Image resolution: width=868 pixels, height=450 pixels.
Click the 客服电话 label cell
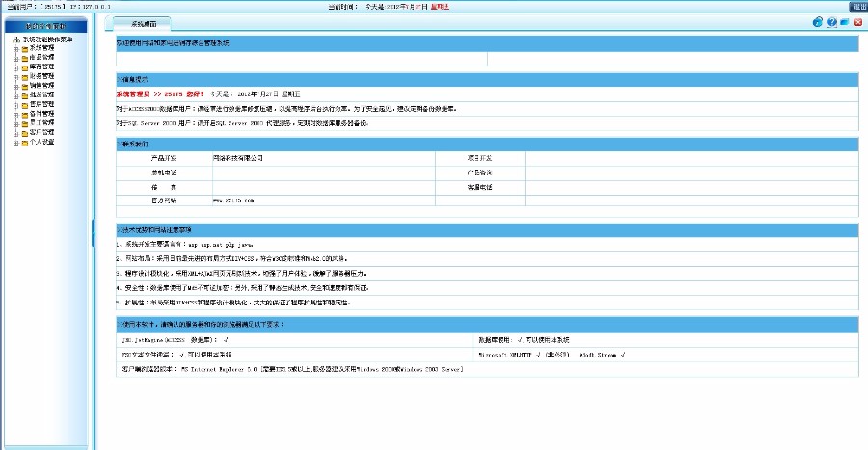(479, 187)
